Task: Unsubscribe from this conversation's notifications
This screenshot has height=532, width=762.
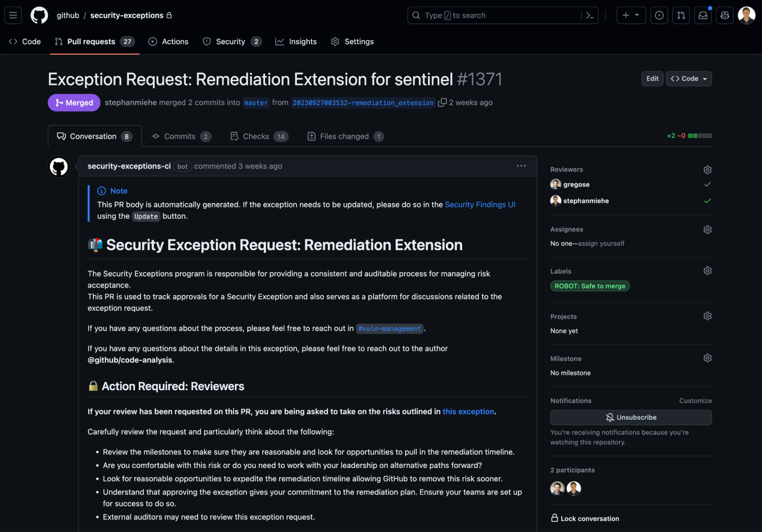Action: coord(630,417)
